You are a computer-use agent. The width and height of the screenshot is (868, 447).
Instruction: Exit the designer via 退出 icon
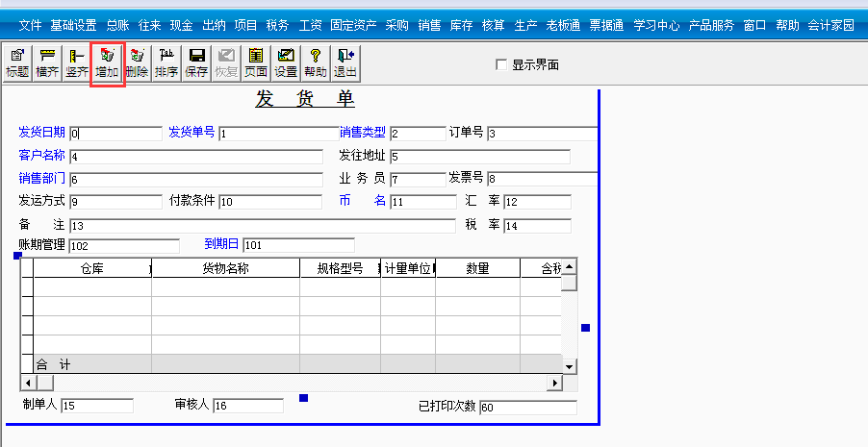(345, 63)
